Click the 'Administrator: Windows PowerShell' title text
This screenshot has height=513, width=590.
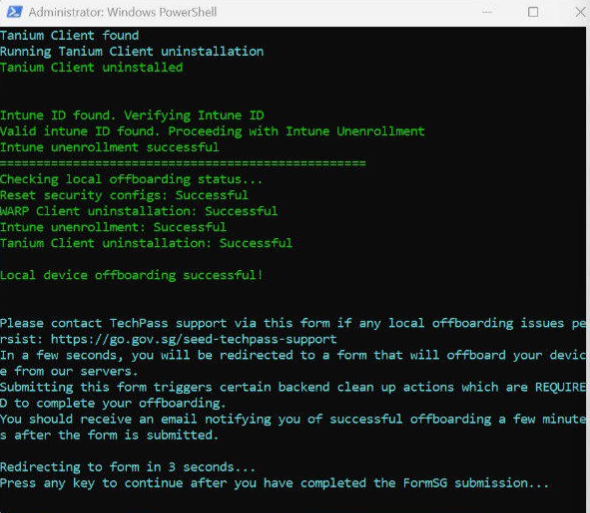tap(123, 12)
